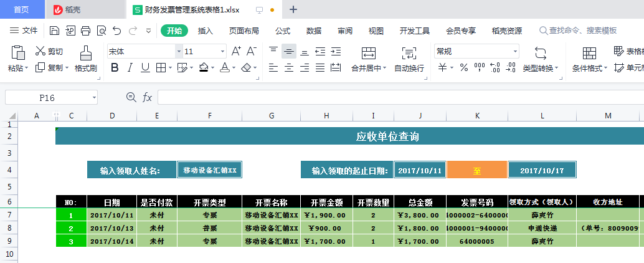Open the 复制 copy dropdown arrow
Viewport: 644px width, 263px height.
pyautogui.click(x=67, y=68)
